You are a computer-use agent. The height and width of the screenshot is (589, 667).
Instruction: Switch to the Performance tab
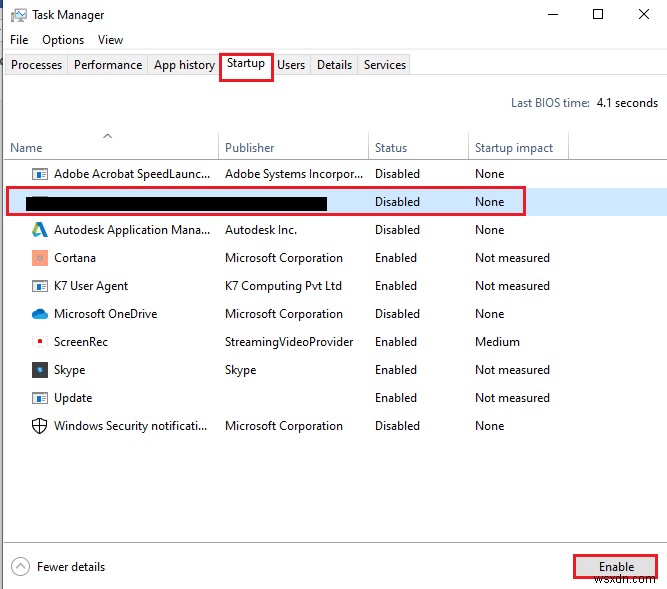[108, 65]
